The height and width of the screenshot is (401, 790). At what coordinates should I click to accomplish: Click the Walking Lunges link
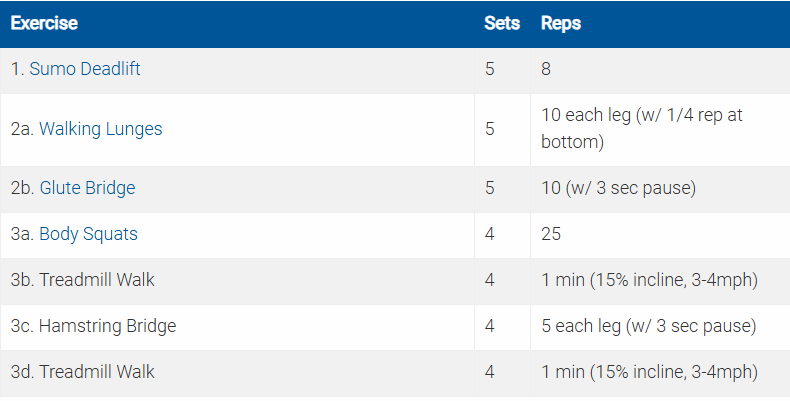click(100, 129)
